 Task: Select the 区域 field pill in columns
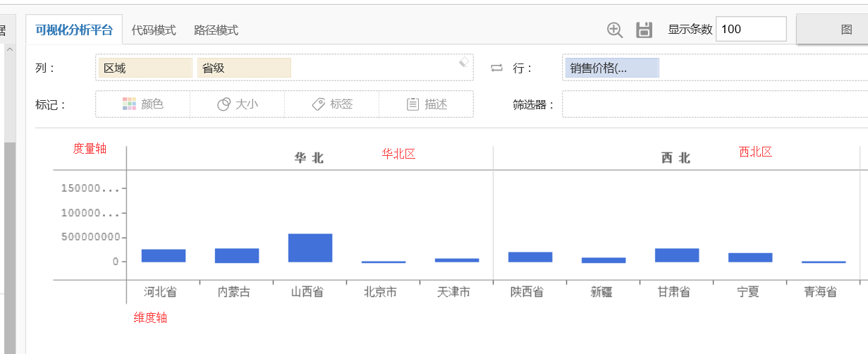[145, 68]
